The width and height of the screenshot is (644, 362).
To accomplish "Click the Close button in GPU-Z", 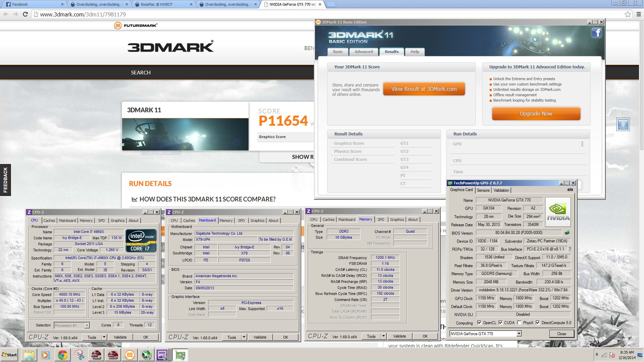I will (561, 334).
